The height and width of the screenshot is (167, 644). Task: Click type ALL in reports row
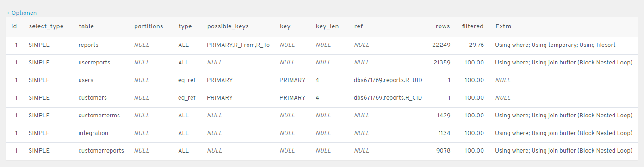(184, 45)
